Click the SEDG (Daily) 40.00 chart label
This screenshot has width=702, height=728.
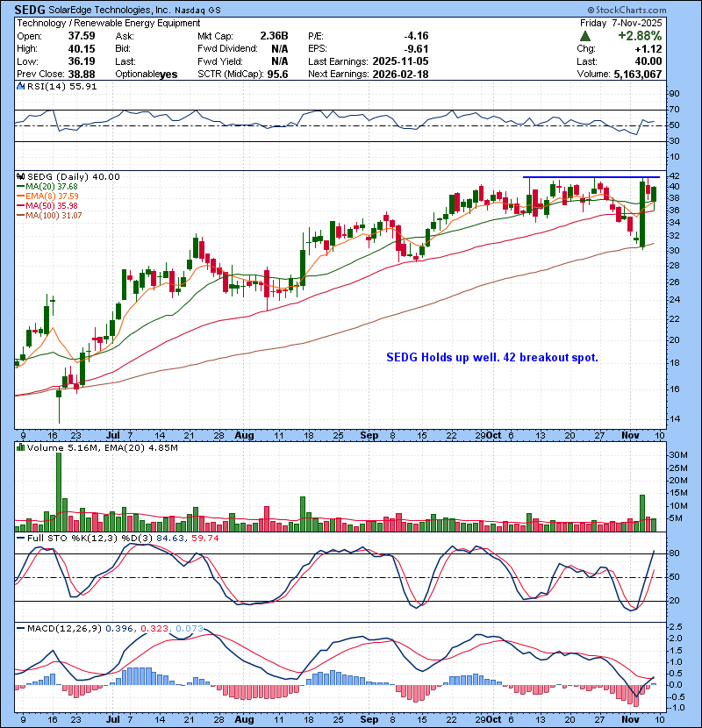[74, 176]
